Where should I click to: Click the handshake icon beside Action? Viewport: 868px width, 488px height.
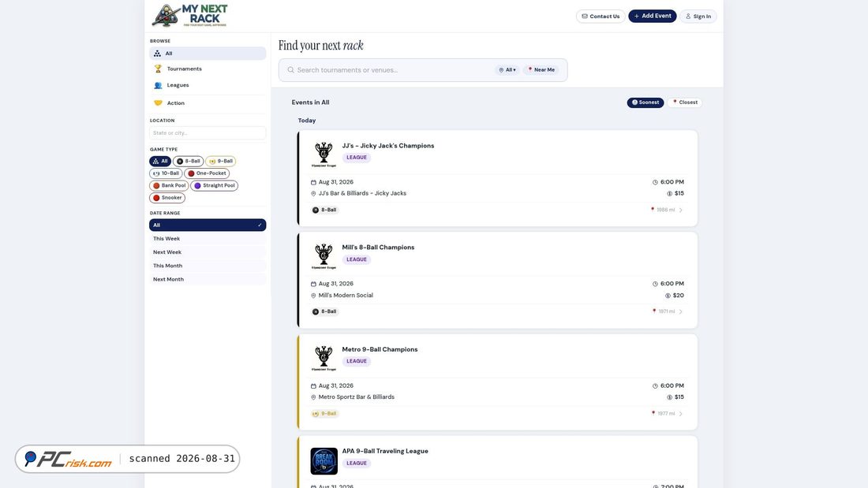pyautogui.click(x=158, y=103)
